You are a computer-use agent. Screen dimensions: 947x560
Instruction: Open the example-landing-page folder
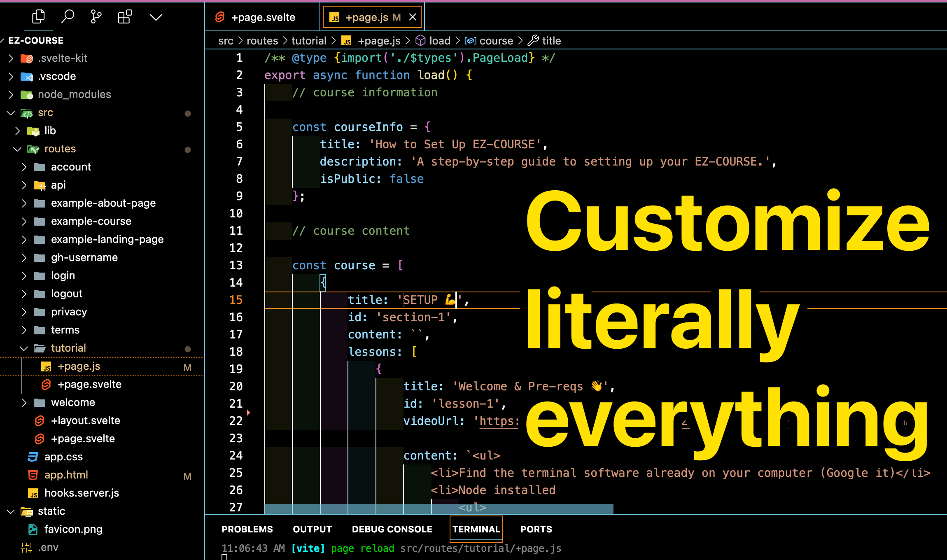click(x=107, y=239)
